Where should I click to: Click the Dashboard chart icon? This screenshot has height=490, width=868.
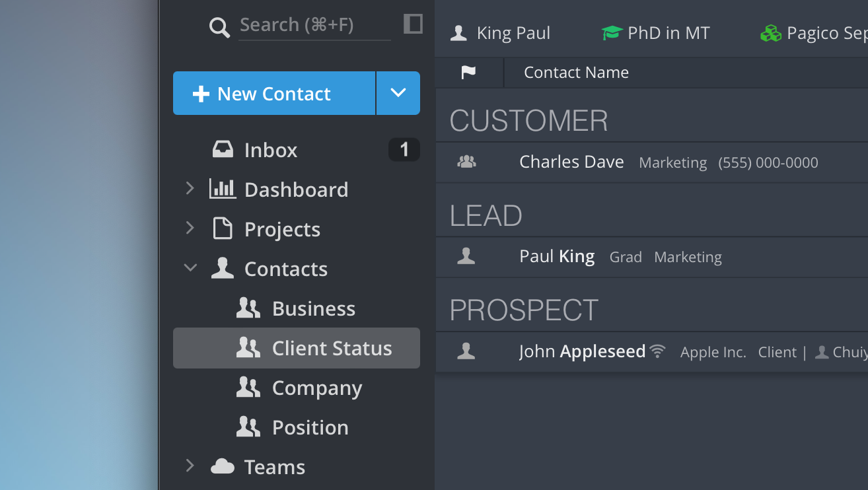coord(223,190)
